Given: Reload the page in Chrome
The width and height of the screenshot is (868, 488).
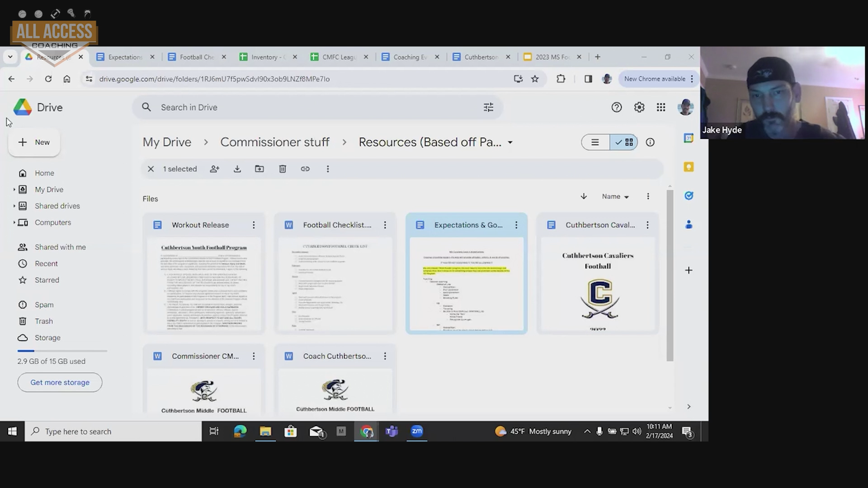Looking at the screenshot, I should [x=48, y=79].
